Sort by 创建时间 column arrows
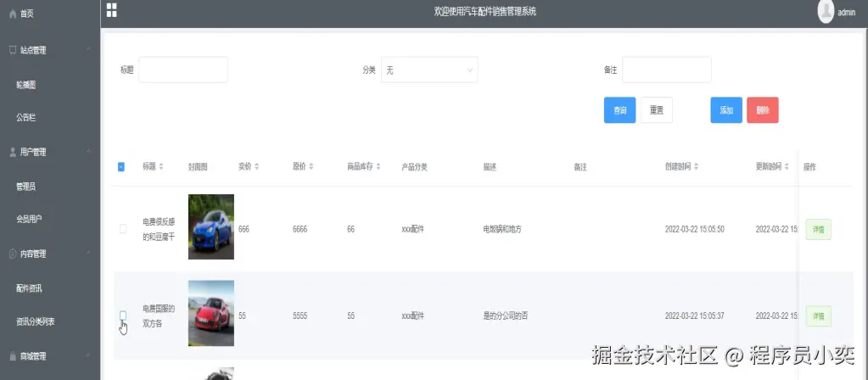Screen dimensions: 868x380 coord(696,166)
